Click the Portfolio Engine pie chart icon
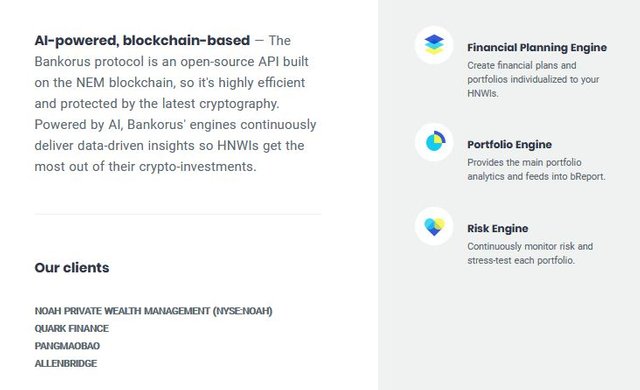Screen dimensions: 640x390 click(x=434, y=142)
